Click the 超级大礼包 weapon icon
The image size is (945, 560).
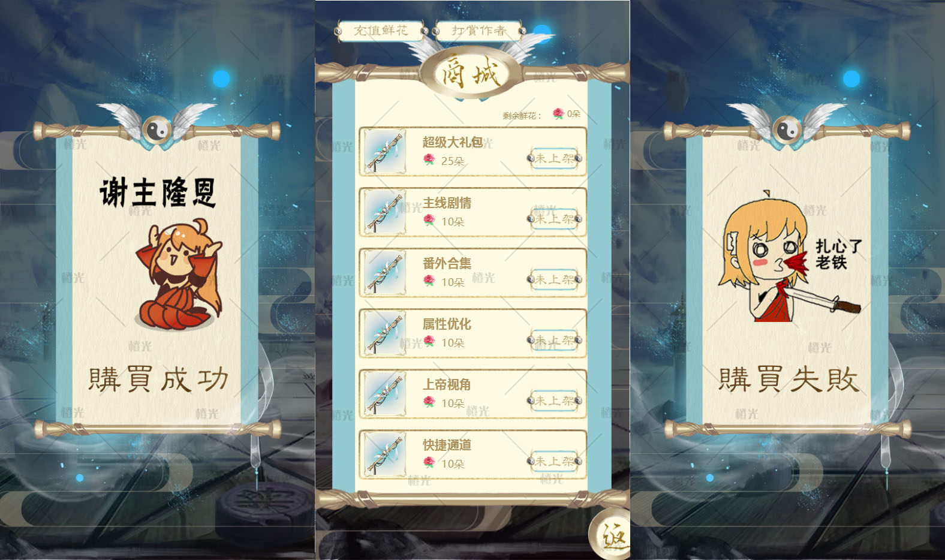[x=384, y=151]
